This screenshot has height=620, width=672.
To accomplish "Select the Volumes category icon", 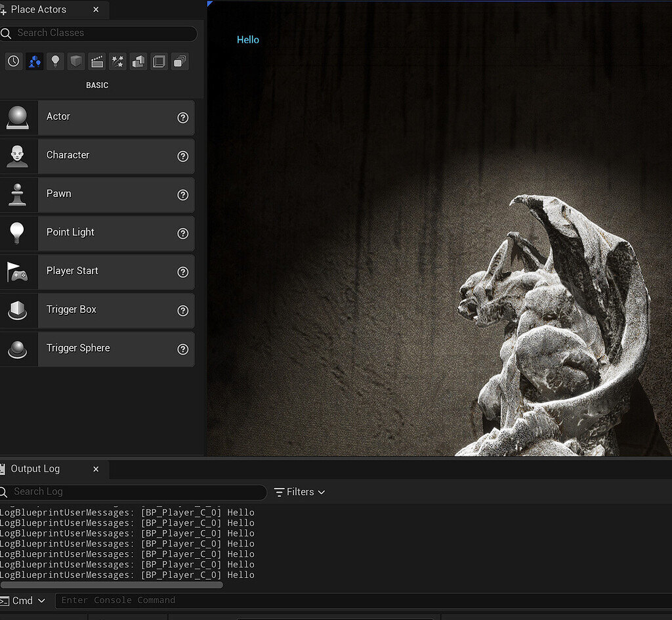I will click(159, 62).
